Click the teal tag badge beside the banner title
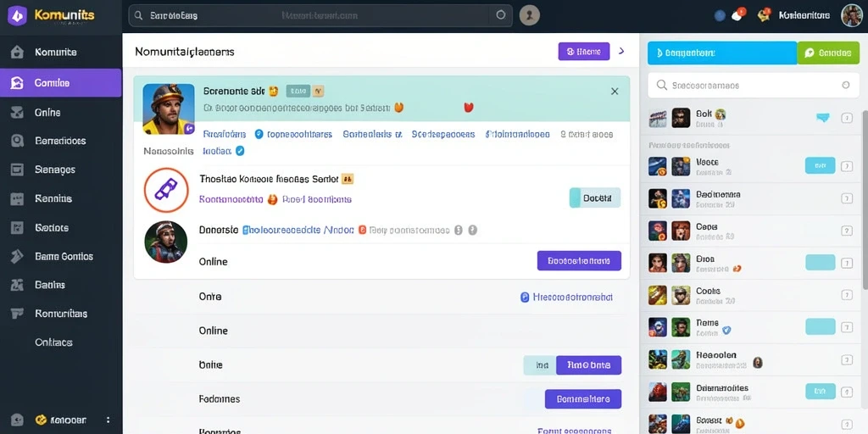Viewport: 868px width, 434px height. point(298,91)
